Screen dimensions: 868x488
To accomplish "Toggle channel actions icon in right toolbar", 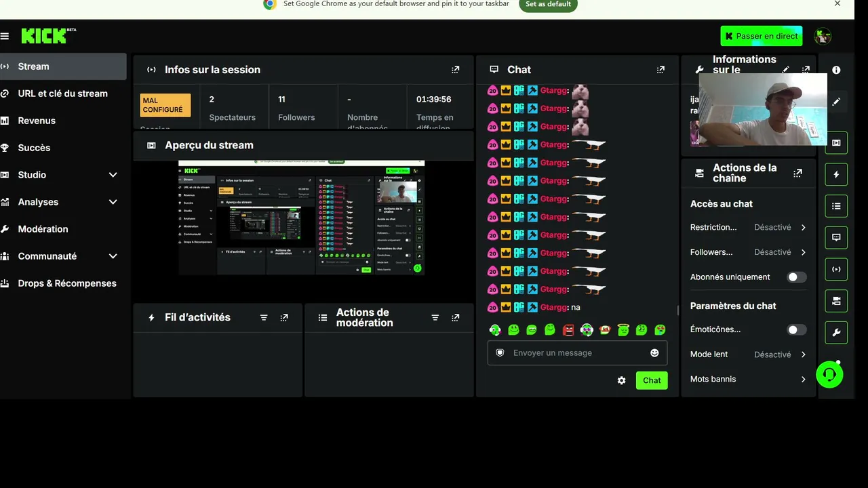I will click(836, 301).
